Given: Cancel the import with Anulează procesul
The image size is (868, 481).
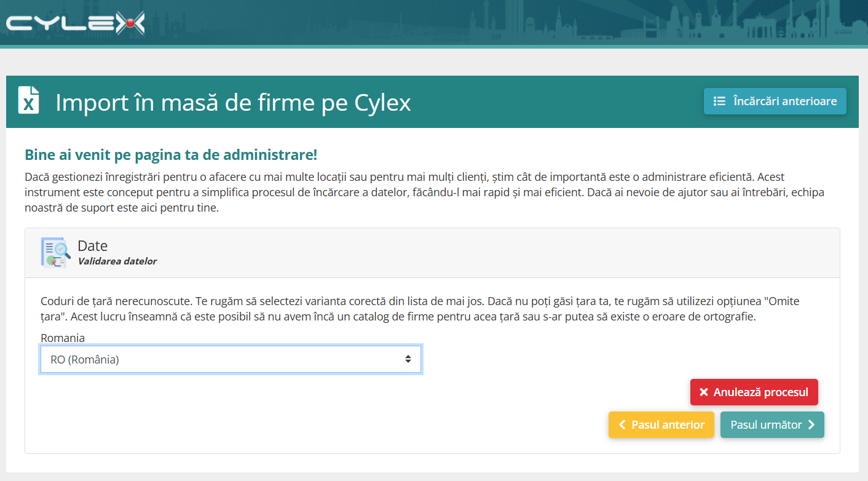Looking at the screenshot, I should coord(754,392).
